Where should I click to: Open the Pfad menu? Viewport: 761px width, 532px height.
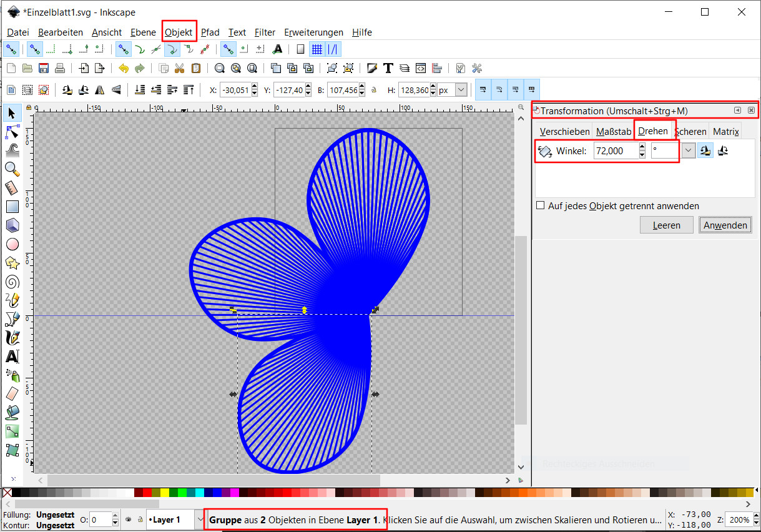pyautogui.click(x=210, y=32)
